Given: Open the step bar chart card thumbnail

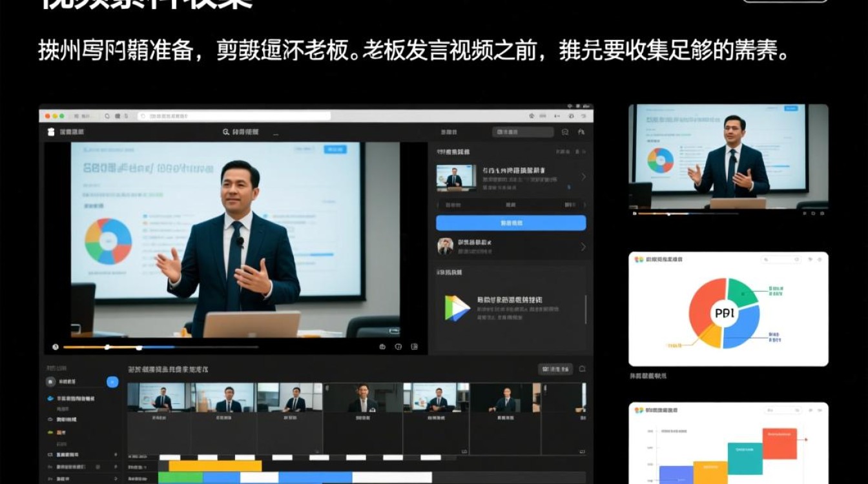Looking at the screenshot, I should click(728, 443).
